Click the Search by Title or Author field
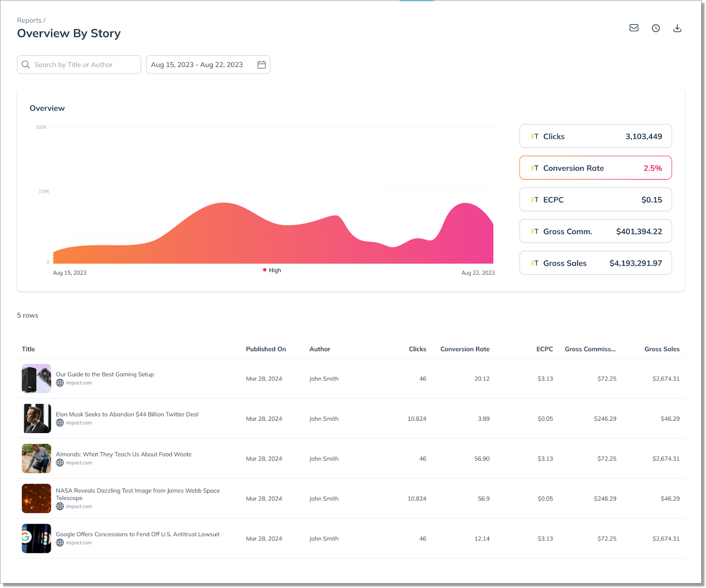Viewport: 706px width, 588px height. [x=79, y=64]
